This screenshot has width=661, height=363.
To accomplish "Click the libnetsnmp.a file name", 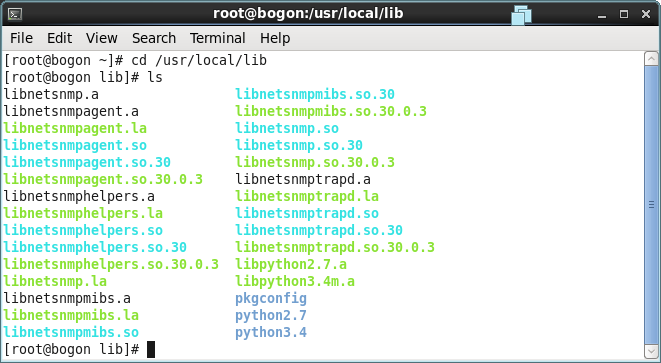I will [x=51, y=94].
